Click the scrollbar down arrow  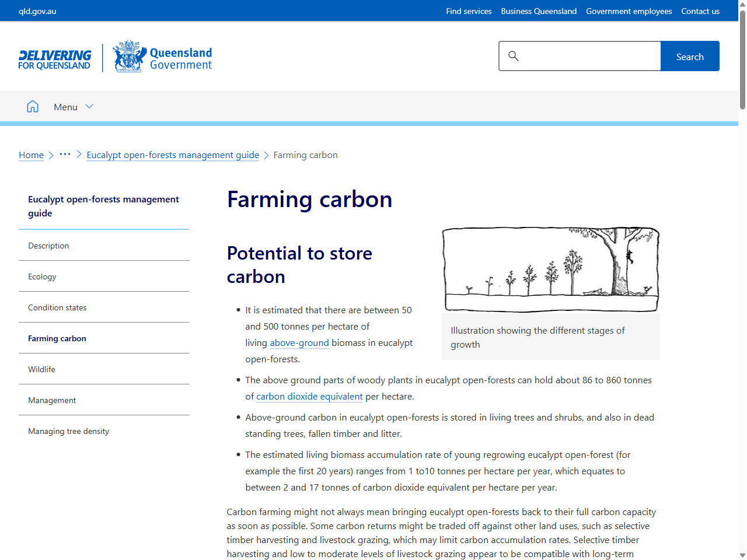[x=742, y=555]
